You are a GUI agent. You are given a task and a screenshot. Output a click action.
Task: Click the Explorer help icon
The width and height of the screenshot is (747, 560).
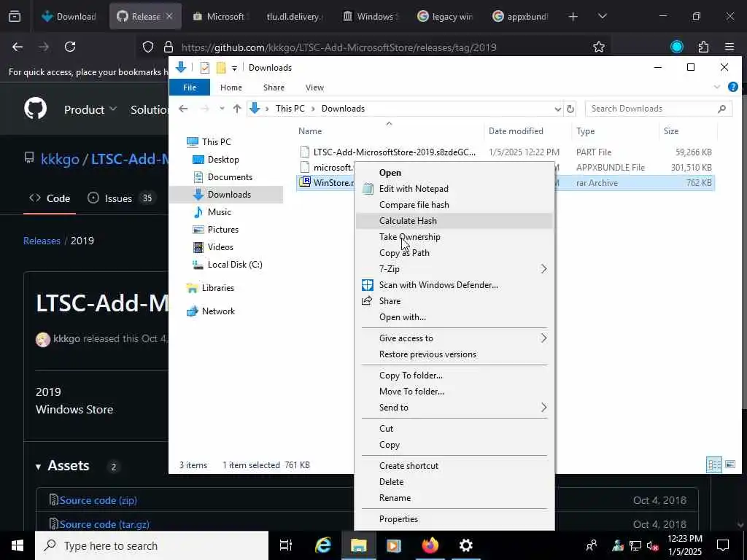[x=733, y=87]
